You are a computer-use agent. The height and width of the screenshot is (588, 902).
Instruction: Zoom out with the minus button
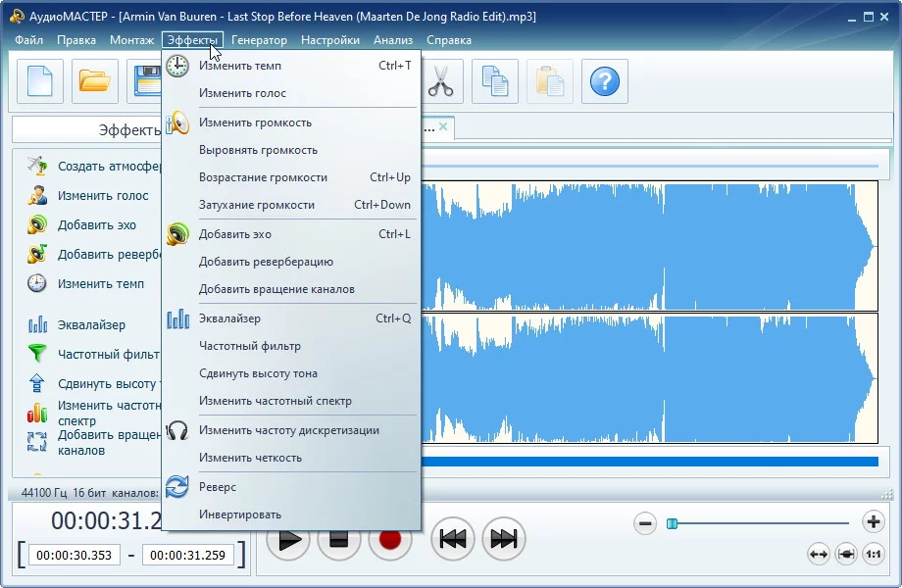[645, 522]
